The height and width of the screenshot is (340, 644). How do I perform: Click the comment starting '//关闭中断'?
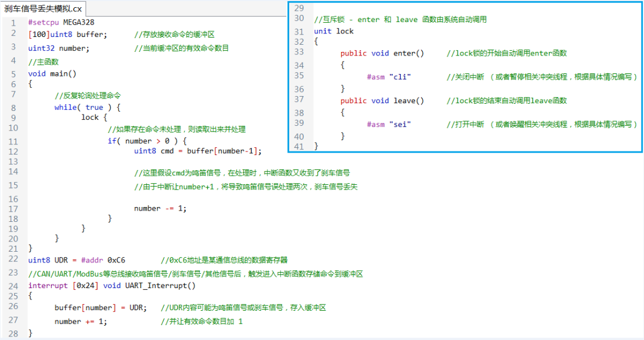coord(542,77)
